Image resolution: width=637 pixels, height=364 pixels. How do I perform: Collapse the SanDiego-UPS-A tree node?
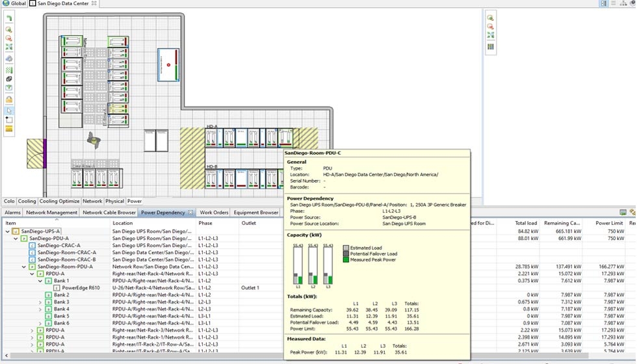click(x=8, y=231)
